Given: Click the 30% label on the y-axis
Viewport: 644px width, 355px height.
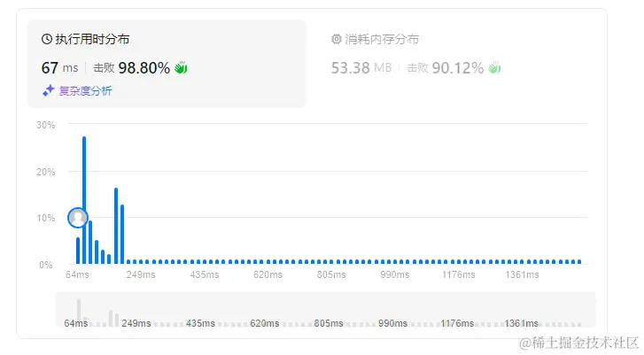Looking at the screenshot, I should (x=45, y=125).
